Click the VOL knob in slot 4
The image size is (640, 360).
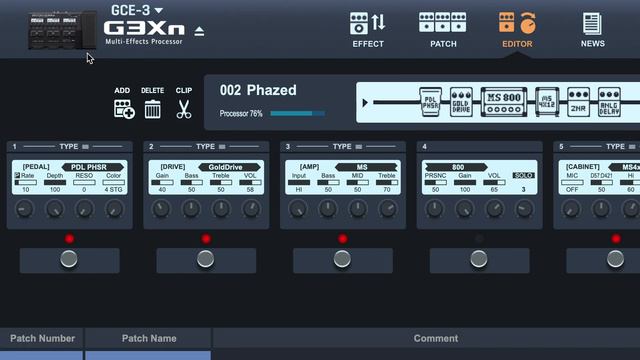[x=494, y=209]
